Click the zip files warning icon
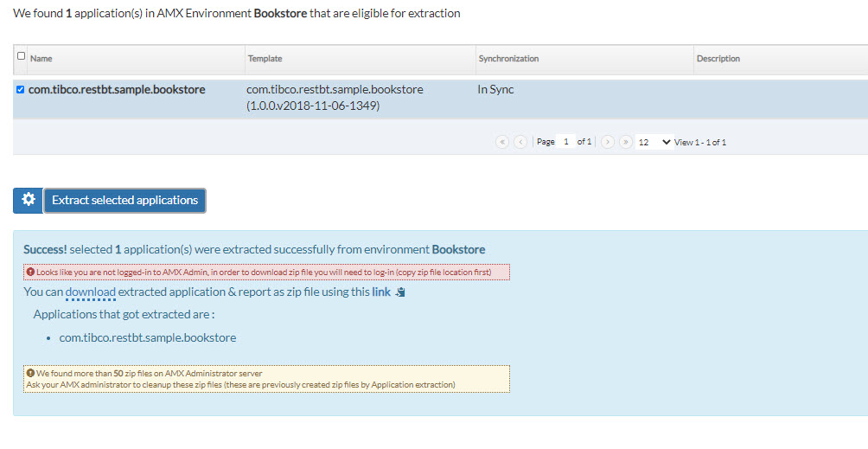The width and height of the screenshot is (868, 449). click(30, 373)
